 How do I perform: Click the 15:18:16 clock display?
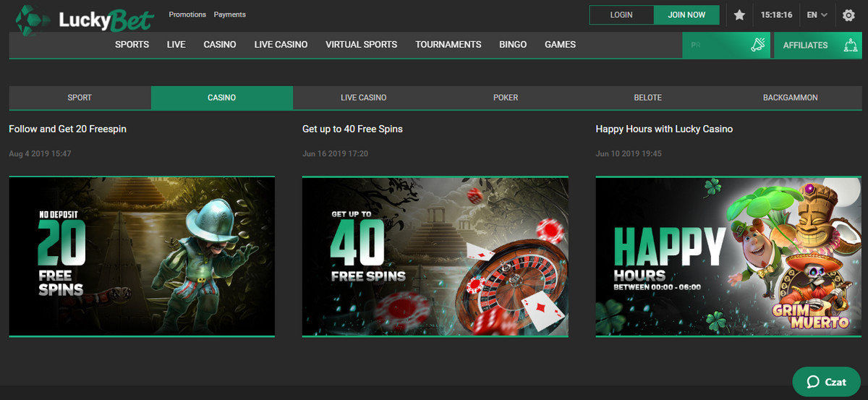pos(776,15)
